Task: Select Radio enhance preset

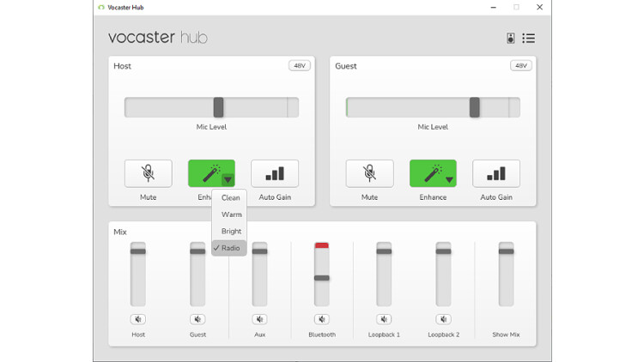Action: click(229, 248)
